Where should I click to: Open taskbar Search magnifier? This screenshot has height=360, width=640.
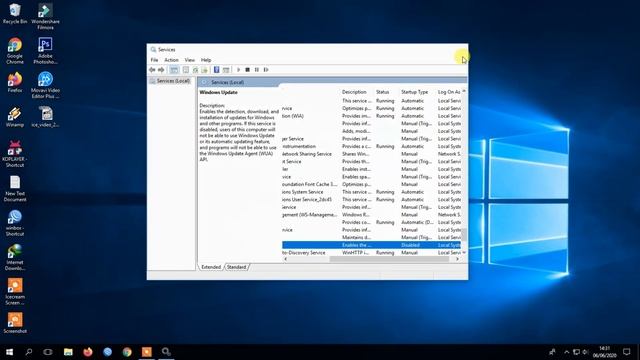coord(29,352)
